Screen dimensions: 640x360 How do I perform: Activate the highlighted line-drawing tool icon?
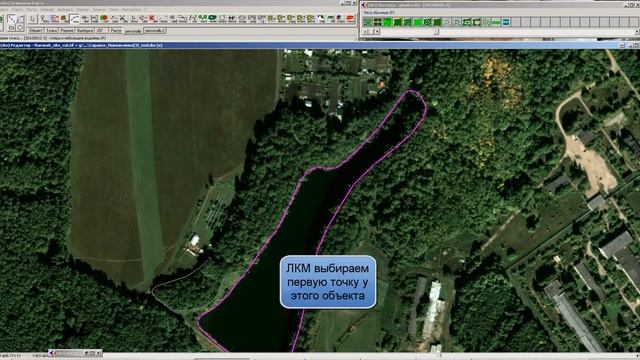pyautogui.click(x=74, y=18)
